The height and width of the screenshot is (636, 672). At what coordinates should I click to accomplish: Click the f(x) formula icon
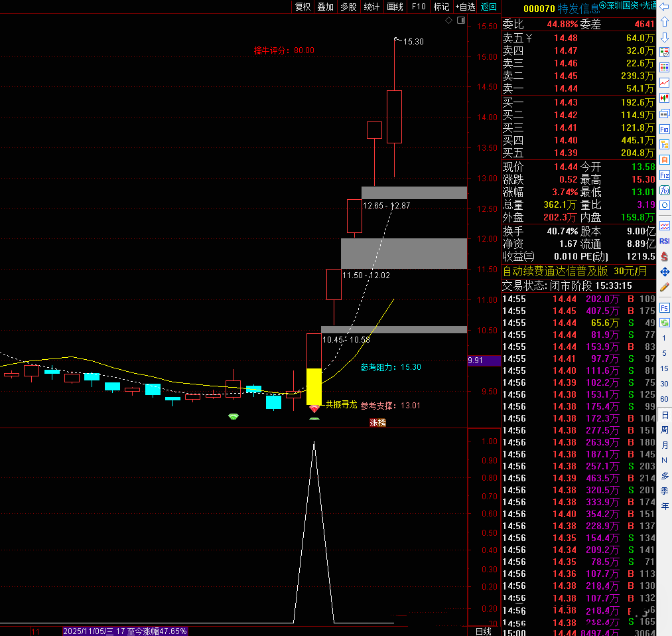[664, 191]
